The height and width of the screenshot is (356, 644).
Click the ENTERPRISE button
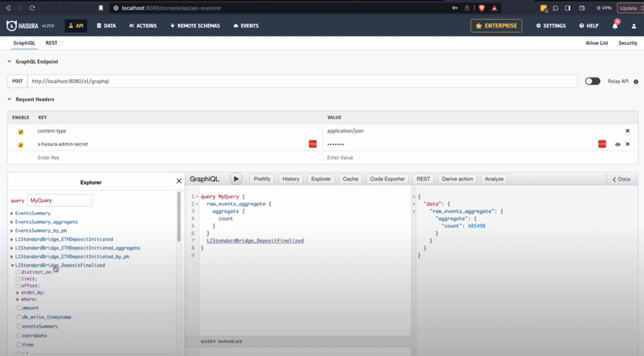(496, 26)
